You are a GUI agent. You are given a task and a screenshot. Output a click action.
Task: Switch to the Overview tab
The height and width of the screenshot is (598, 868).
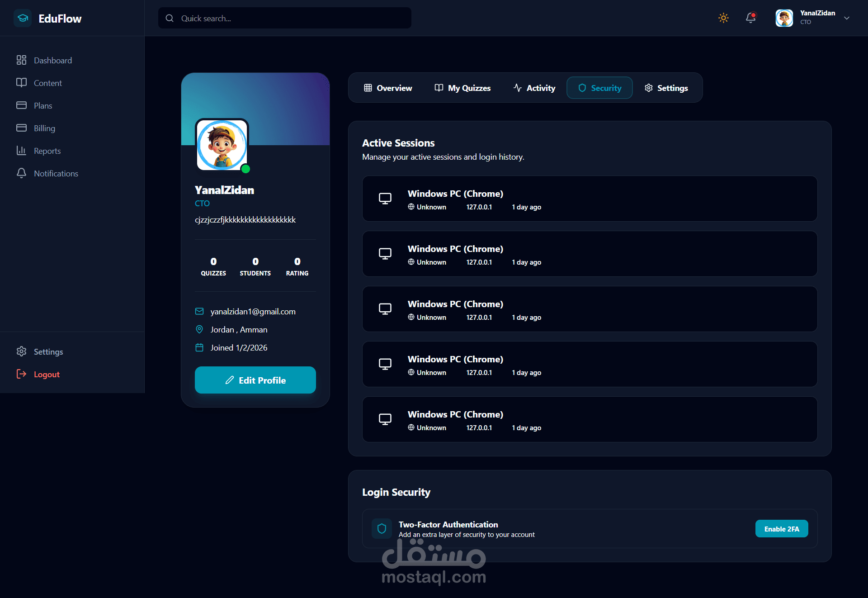[388, 88]
